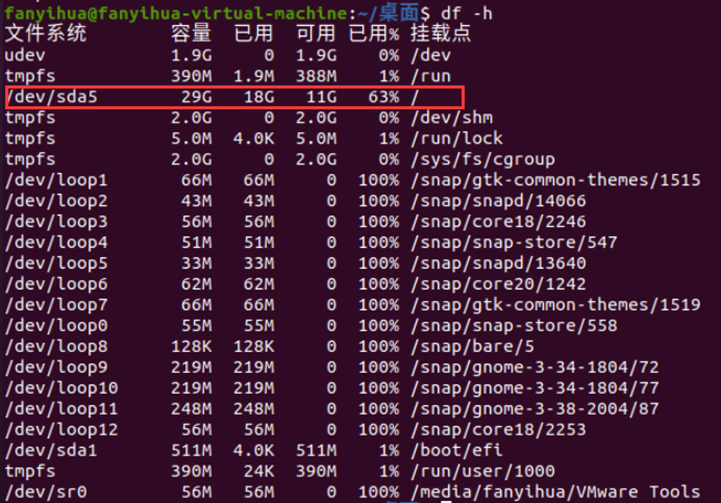Click the '文件系统' column header
The height and width of the screenshot is (503, 721).
(x=46, y=34)
